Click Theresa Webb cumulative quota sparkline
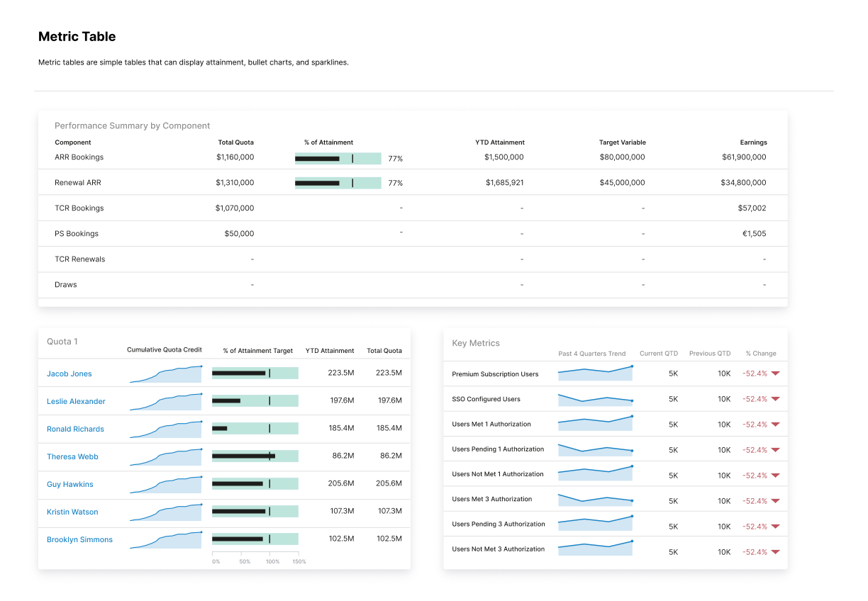The width and height of the screenshot is (868, 601). pos(166,457)
